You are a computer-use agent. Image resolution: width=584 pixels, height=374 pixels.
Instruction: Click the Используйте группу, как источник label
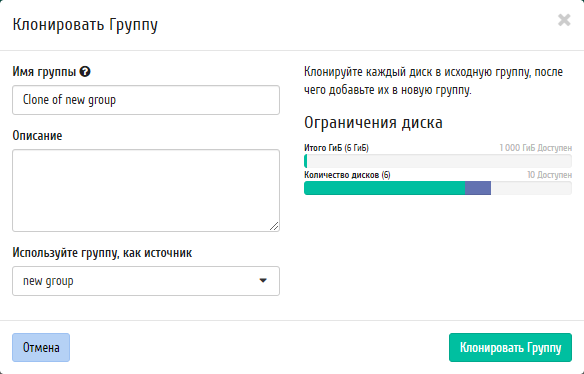point(102,253)
